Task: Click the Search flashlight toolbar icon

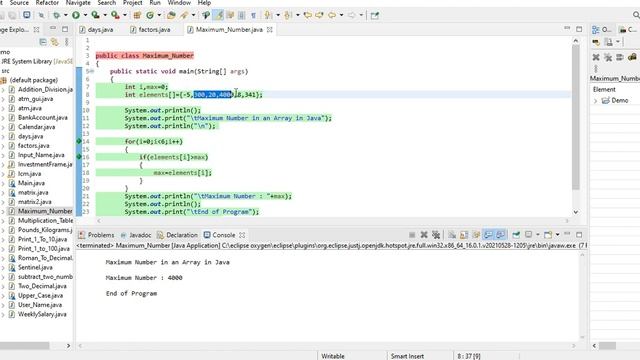Action: click(184, 16)
